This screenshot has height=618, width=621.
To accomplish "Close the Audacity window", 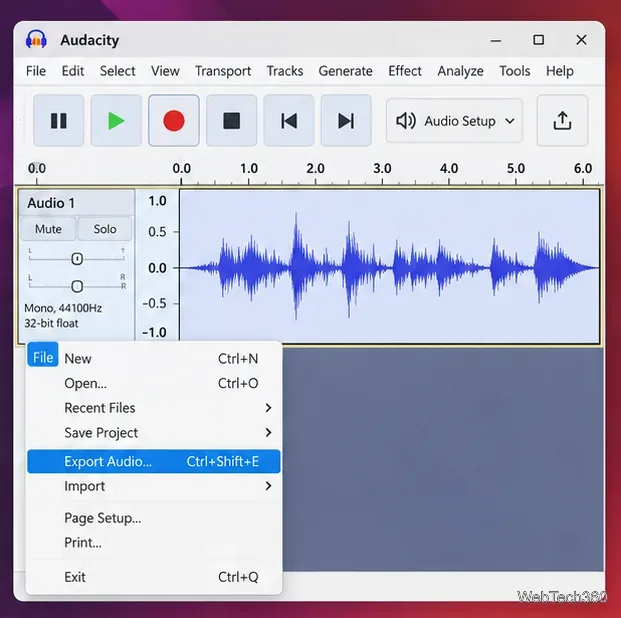I will (x=581, y=40).
